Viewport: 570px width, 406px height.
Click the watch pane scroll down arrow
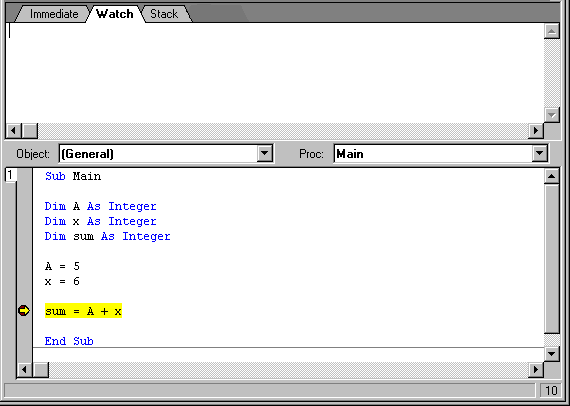click(551, 115)
